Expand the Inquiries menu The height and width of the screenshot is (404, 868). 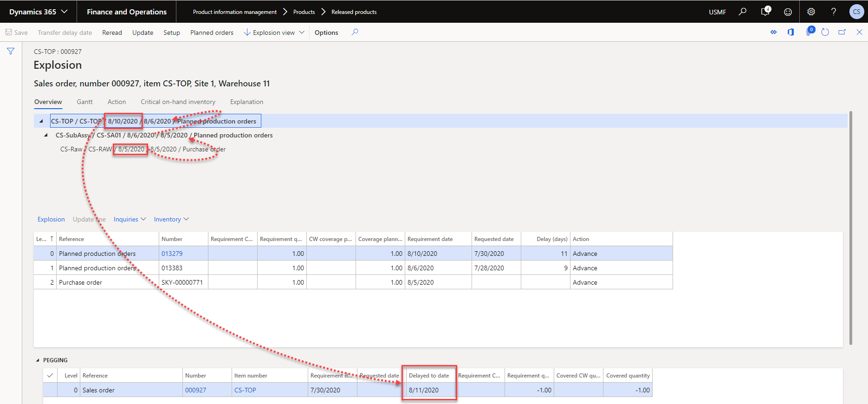point(130,219)
